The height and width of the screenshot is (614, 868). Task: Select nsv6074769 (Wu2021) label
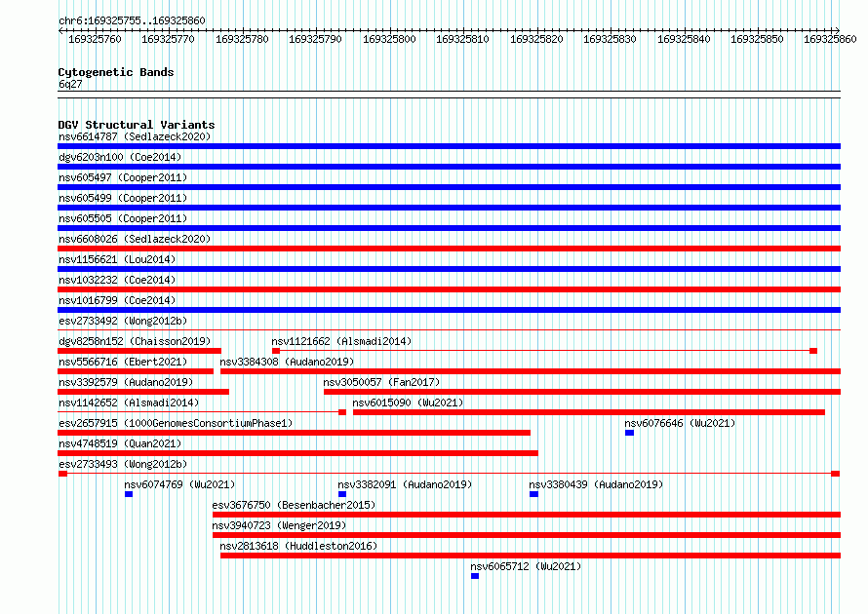click(179, 484)
